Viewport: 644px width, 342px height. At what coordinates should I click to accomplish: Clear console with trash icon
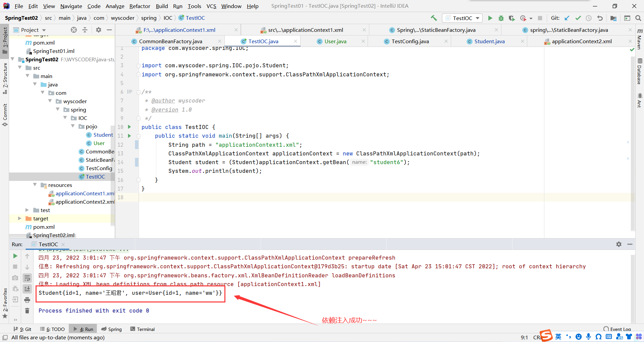(27, 311)
